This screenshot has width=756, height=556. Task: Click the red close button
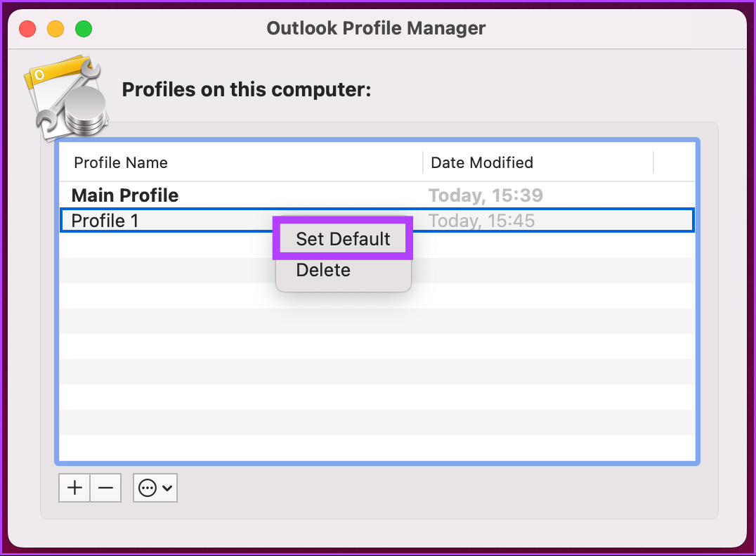27,29
